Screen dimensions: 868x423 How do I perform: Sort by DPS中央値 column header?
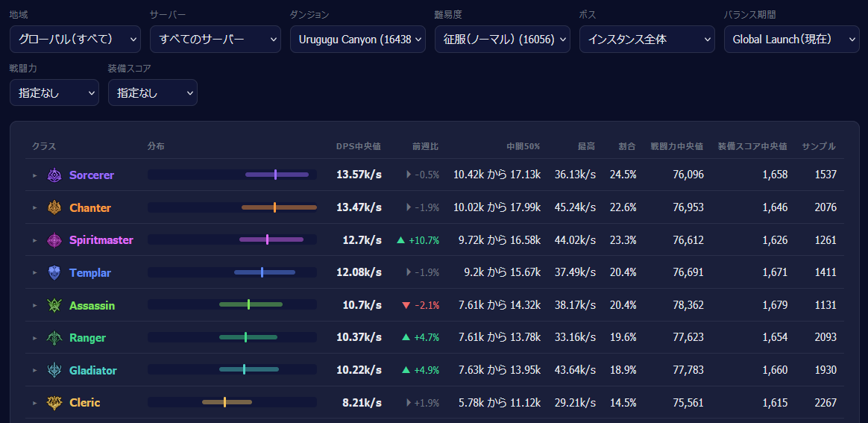pyautogui.click(x=359, y=147)
